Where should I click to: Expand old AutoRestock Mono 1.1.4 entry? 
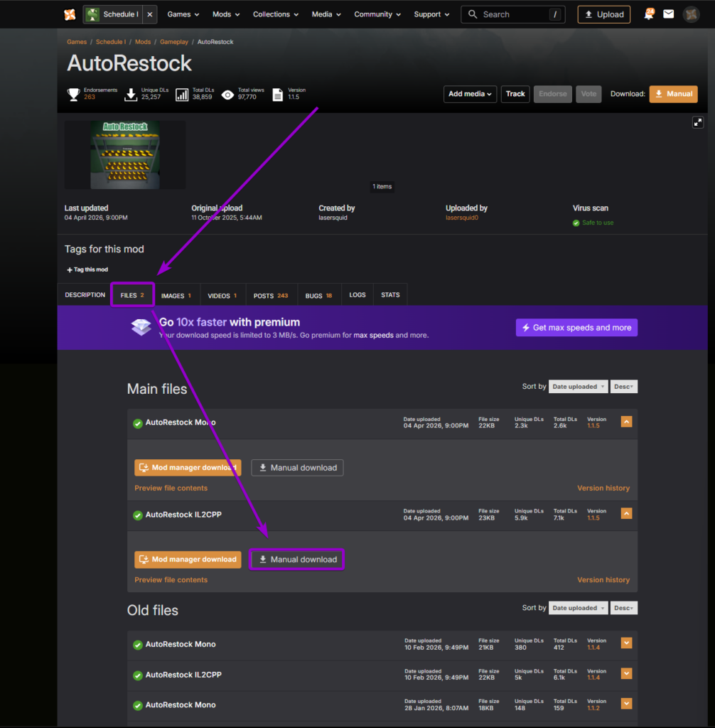pyautogui.click(x=626, y=643)
